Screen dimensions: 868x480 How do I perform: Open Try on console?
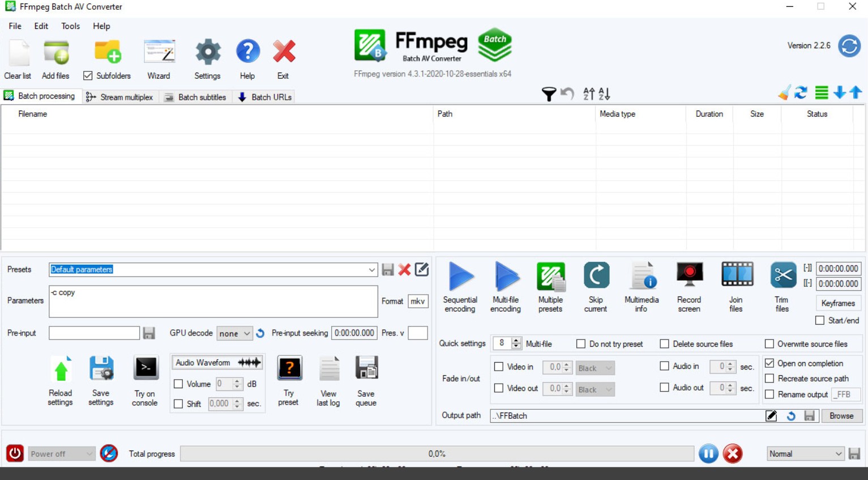[x=146, y=368]
